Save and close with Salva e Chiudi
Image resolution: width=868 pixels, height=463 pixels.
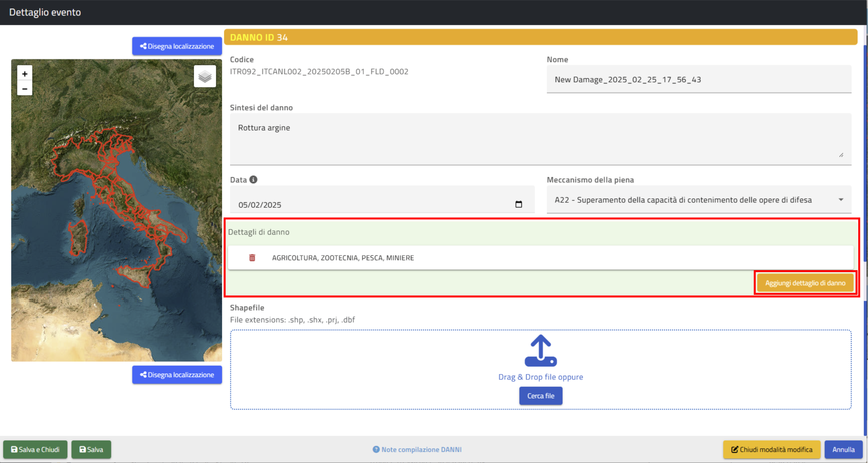click(35, 450)
